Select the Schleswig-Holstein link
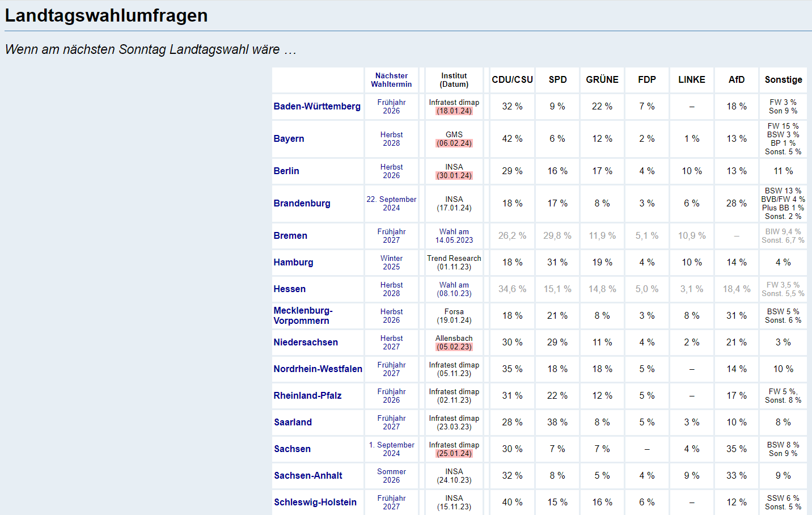 pyautogui.click(x=315, y=503)
